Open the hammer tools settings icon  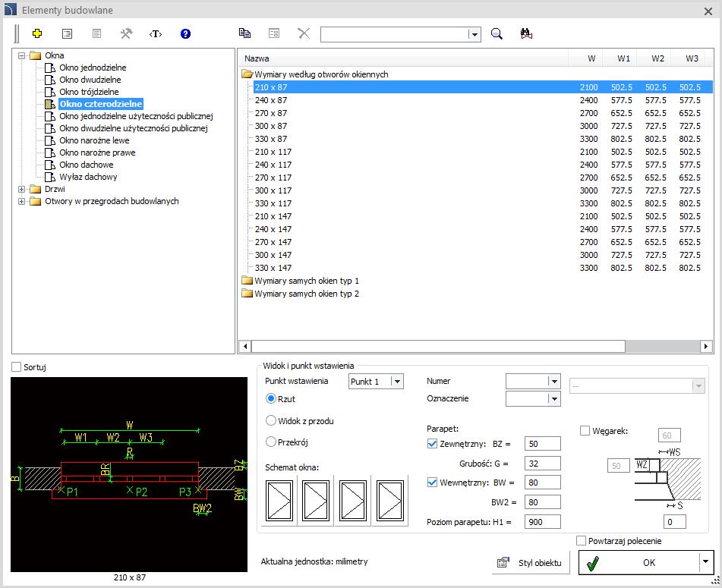pos(126,33)
